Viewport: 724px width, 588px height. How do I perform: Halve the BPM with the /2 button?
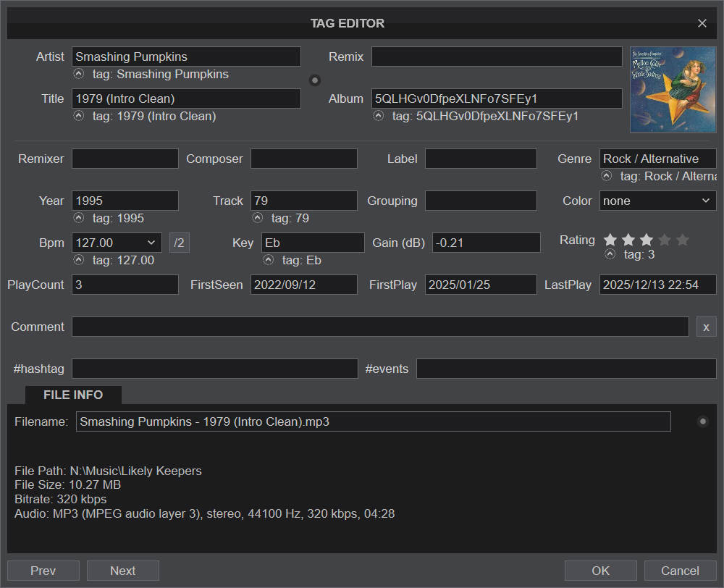point(180,243)
